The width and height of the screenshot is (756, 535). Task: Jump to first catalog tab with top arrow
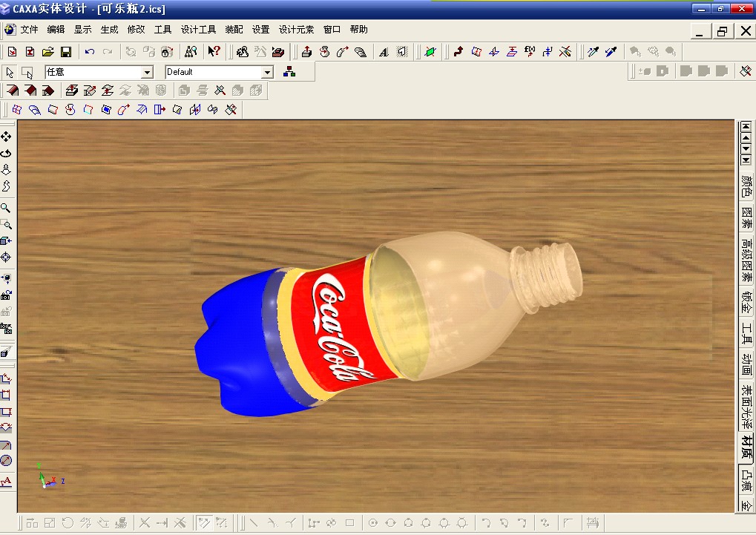tap(746, 127)
